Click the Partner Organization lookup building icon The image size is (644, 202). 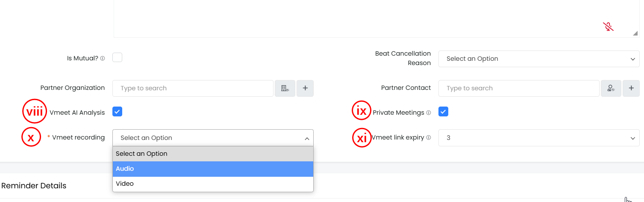[285, 88]
